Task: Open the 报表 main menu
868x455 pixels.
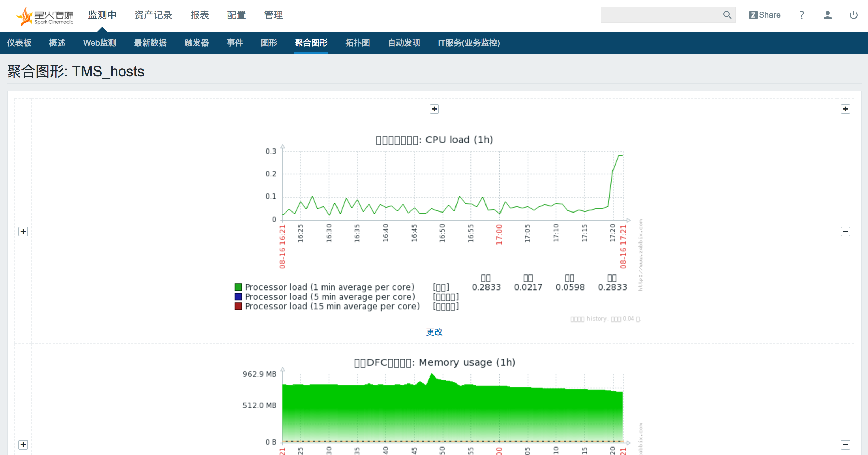Action: (x=199, y=15)
